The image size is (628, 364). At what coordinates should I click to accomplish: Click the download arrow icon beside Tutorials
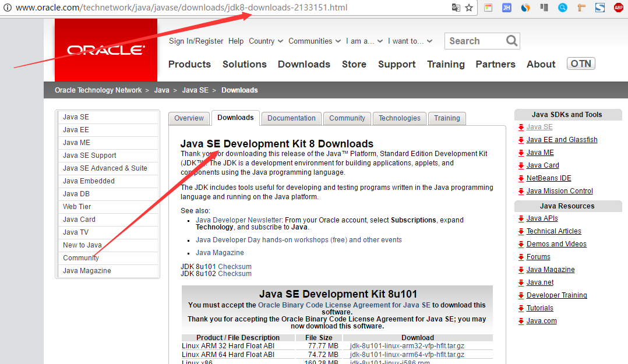[x=521, y=308]
